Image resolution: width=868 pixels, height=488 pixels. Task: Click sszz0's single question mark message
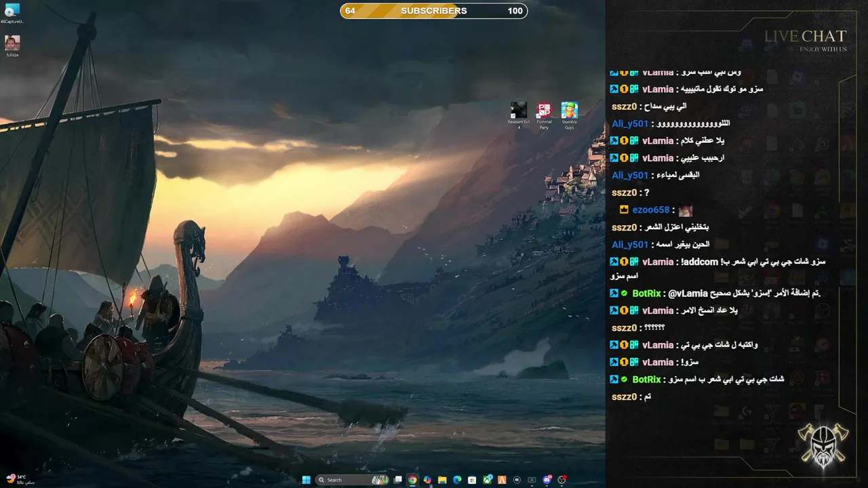coord(631,192)
